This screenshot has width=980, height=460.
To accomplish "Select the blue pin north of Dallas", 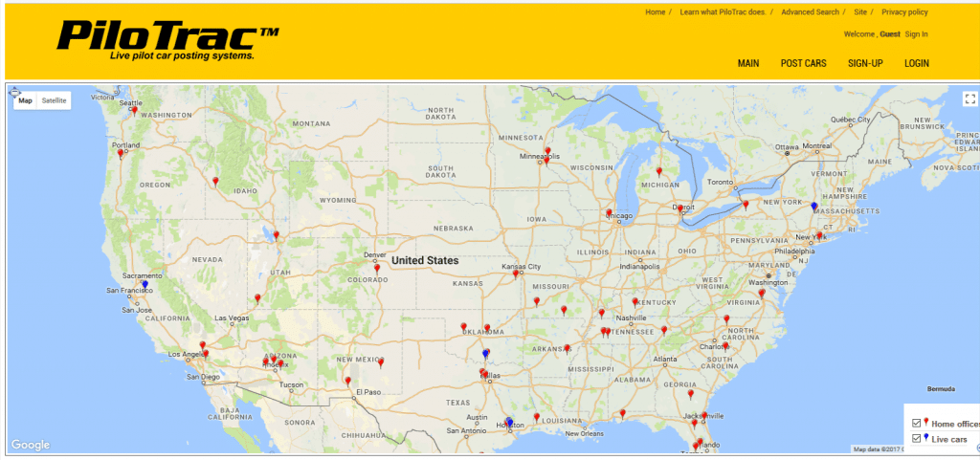I will (x=485, y=354).
